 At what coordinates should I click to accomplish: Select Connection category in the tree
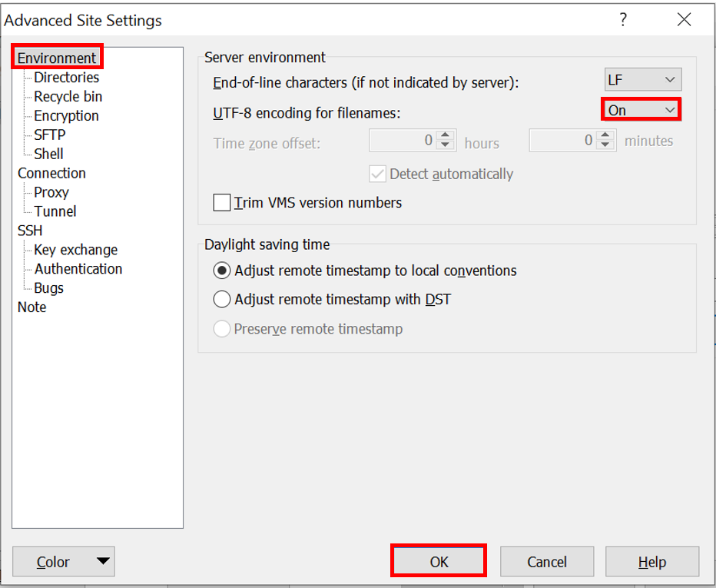click(52, 173)
